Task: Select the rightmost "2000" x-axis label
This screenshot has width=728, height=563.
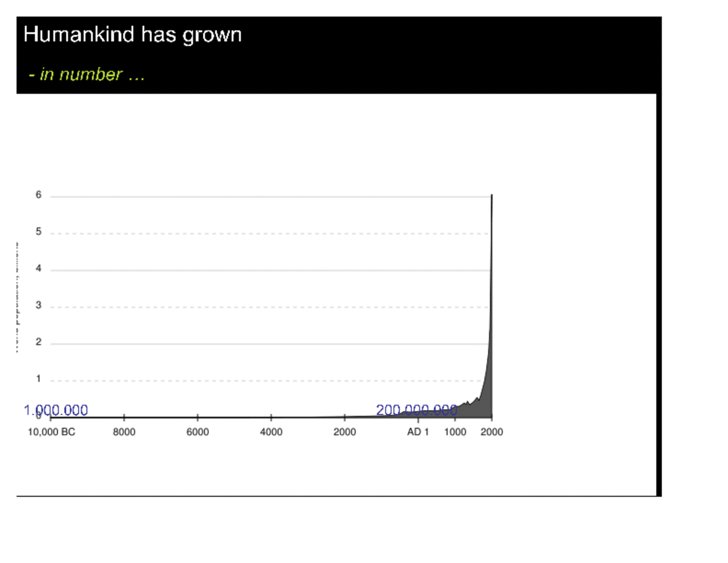Action: coord(492,432)
